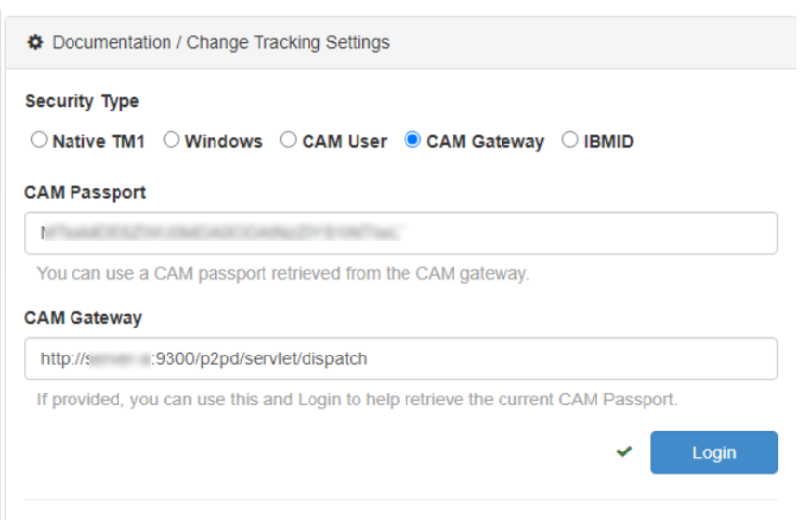Click the CAM Gateway label above the URL field
Viewport: 812px width, 522px height.
(x=83, y=317)
